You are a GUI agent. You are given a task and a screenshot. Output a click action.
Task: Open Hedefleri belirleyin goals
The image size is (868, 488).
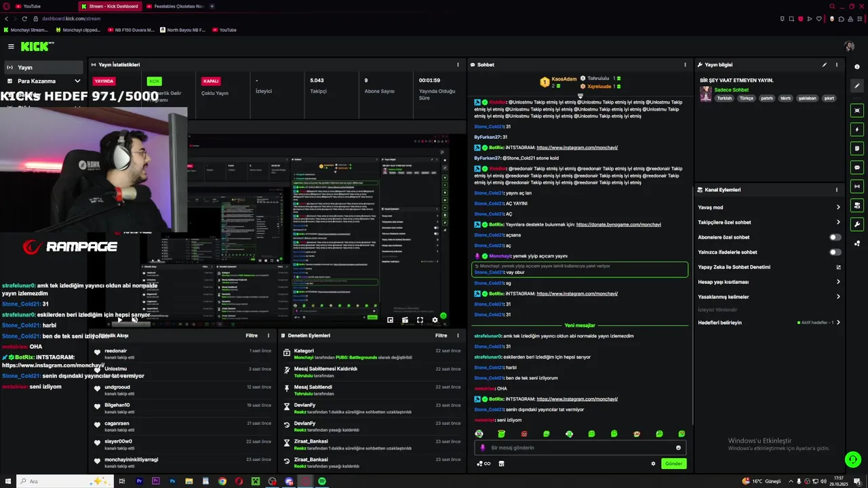[x=769, y=323]
